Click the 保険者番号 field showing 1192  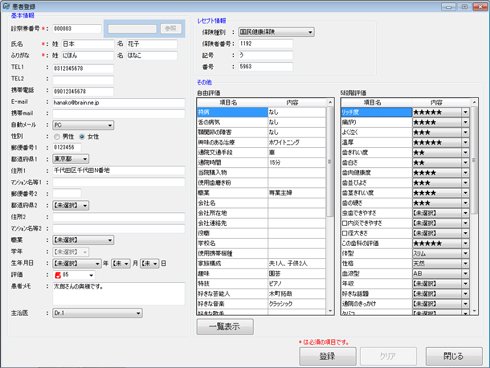[265, 44]
